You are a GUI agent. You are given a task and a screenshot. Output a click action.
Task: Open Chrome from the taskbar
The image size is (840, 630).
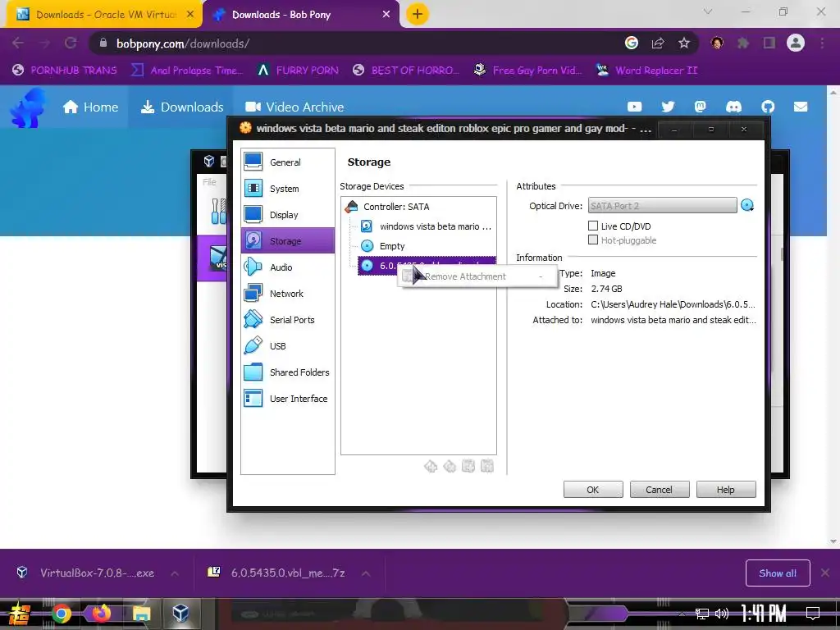[x=61, y=614]
